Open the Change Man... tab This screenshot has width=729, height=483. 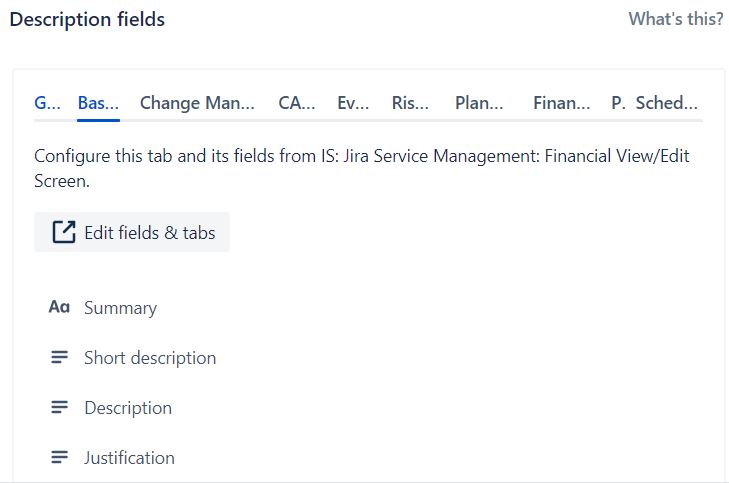pyautogui.click(x=197, y=103)
